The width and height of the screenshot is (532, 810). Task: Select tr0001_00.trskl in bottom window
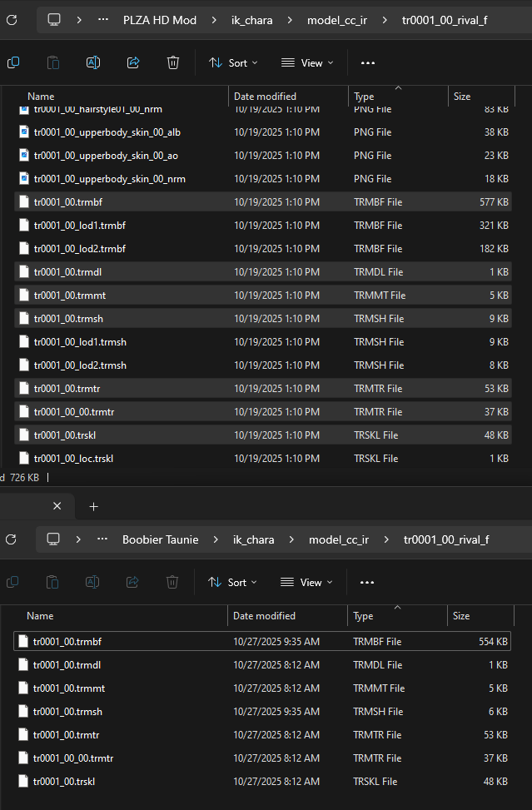point(262,781)
